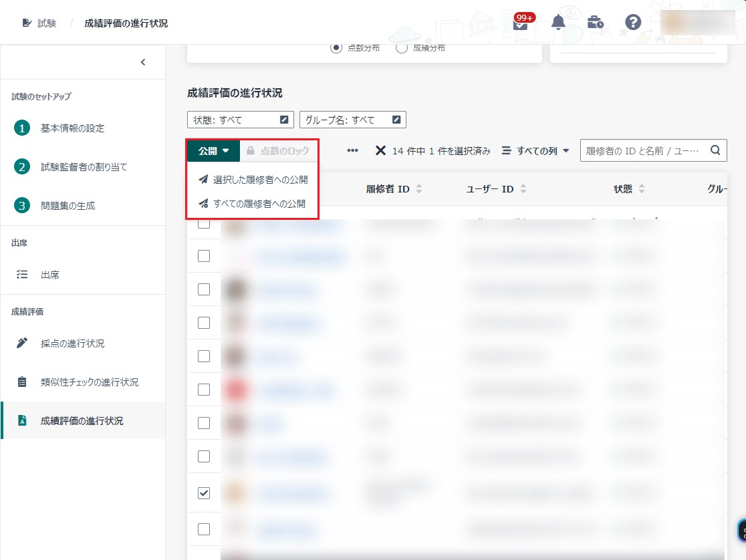
Task: Edit the グループ名: すべて filter
Action: (352, 120)
